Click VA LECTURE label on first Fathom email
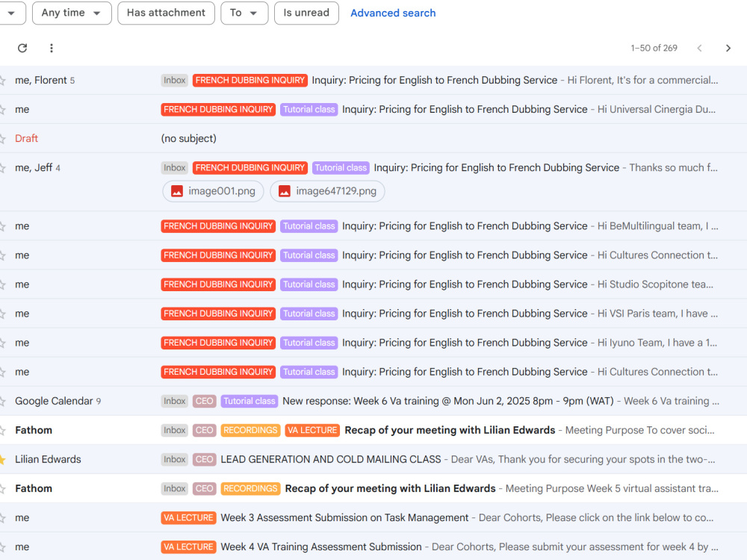 click(312, 431)
